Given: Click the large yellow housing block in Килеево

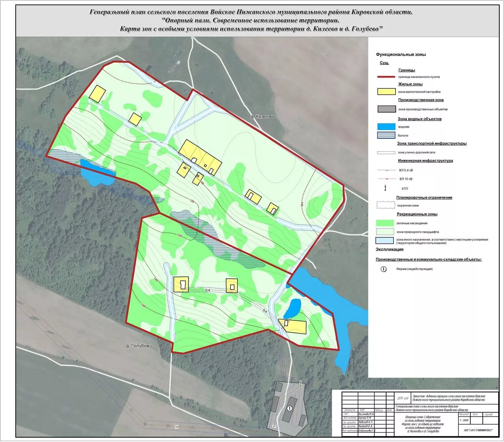Looking at the screenshot, I should 200,157.
